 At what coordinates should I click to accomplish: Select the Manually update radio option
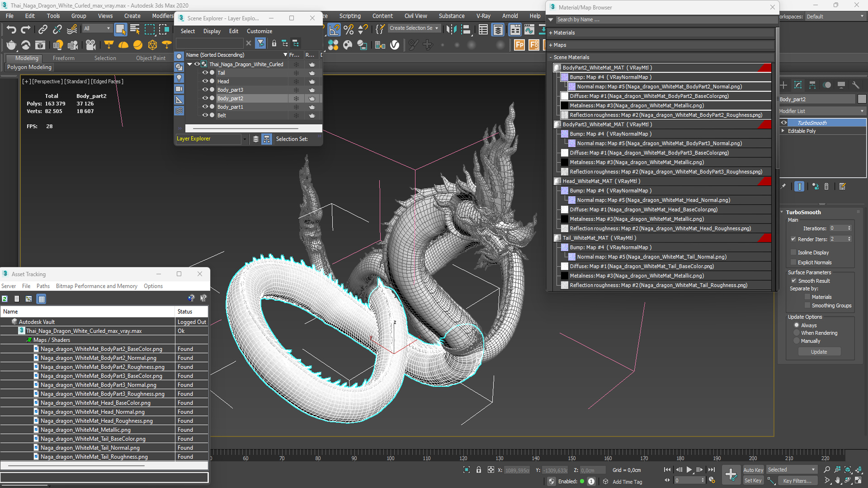[797, 341]
